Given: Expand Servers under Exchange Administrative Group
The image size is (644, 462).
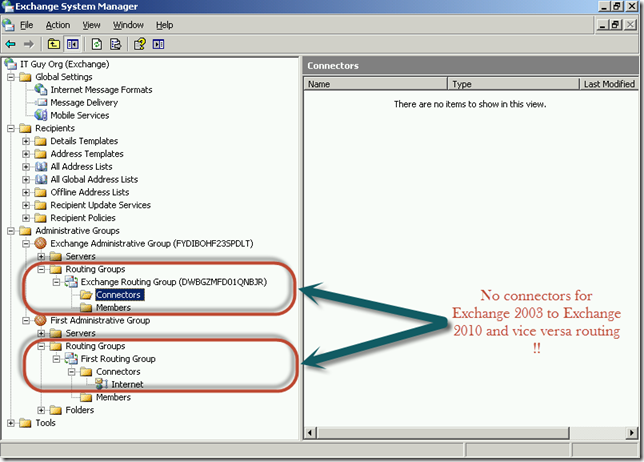Looking at the screenshot, I should coord(41,256).
